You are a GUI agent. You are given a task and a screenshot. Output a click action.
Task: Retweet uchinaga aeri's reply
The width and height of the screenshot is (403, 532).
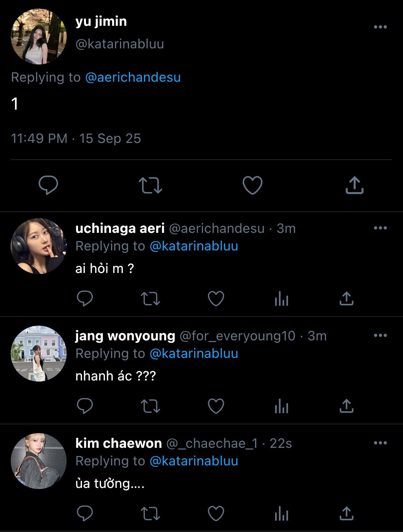coord(150,298)
